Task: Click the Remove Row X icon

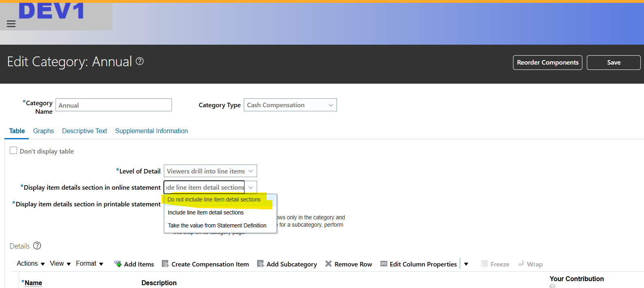Action: coord(328,264)
